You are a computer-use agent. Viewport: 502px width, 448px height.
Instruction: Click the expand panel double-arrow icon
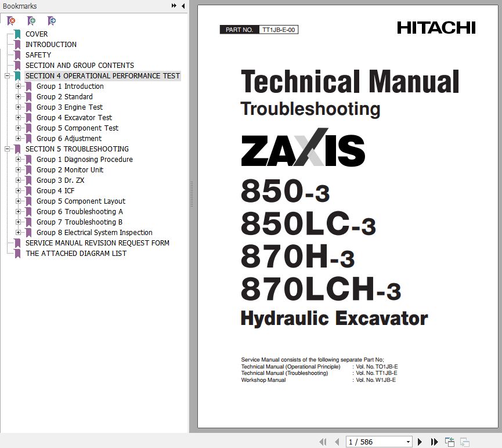[174, 6]
